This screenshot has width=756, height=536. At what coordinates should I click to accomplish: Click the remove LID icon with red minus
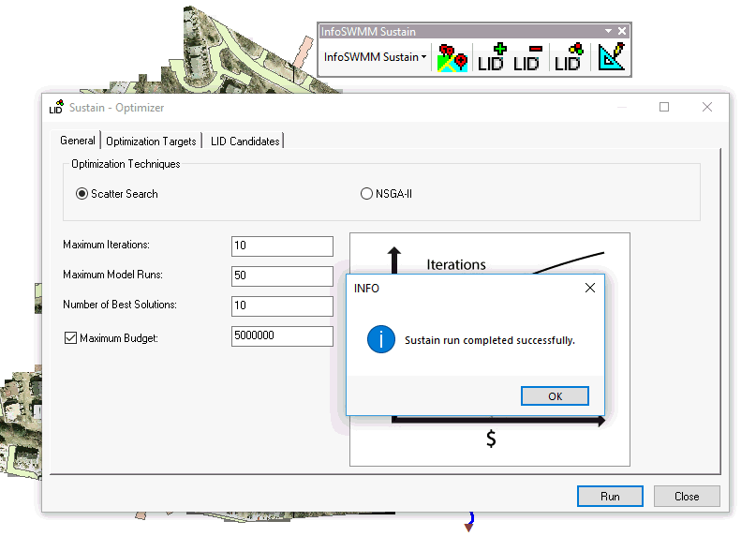(x=527, y=58)
